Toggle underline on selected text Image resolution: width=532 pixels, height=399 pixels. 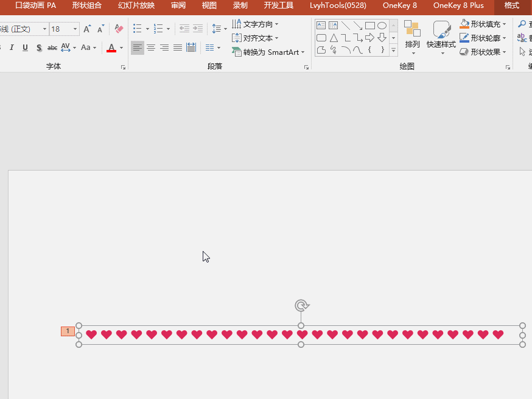click(x=25, y=48)
